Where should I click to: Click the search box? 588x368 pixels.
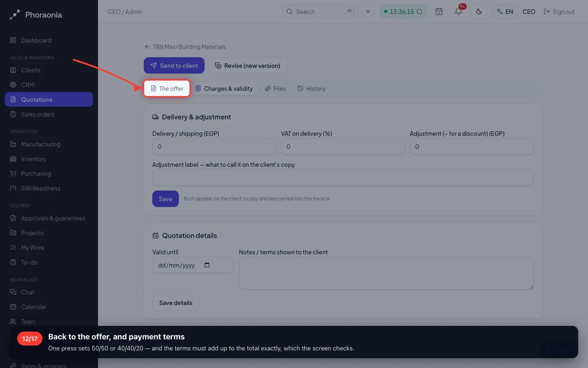tap(320, 11)
